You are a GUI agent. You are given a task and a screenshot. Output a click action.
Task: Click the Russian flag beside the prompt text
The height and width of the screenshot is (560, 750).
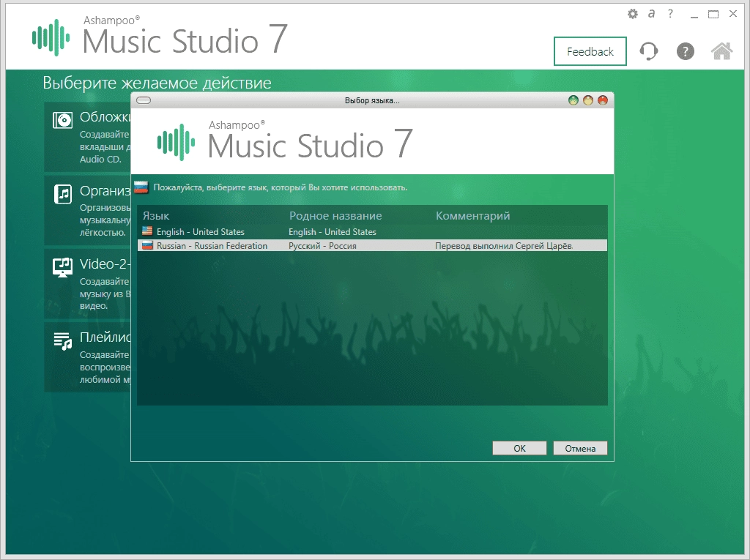coord(141,187)
